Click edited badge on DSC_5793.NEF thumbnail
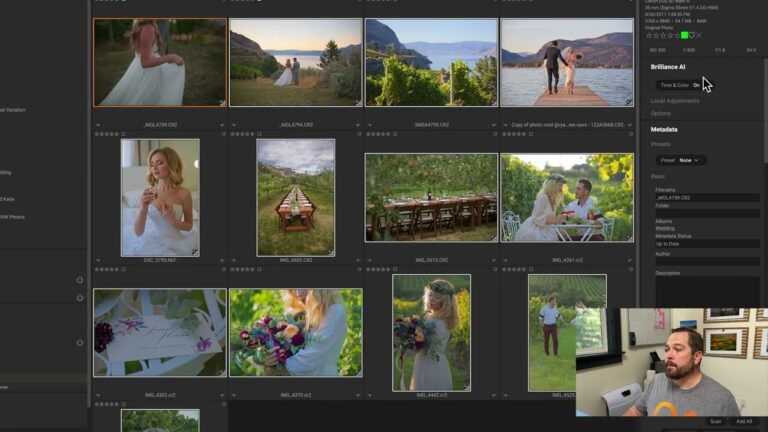 coord(195,252)
